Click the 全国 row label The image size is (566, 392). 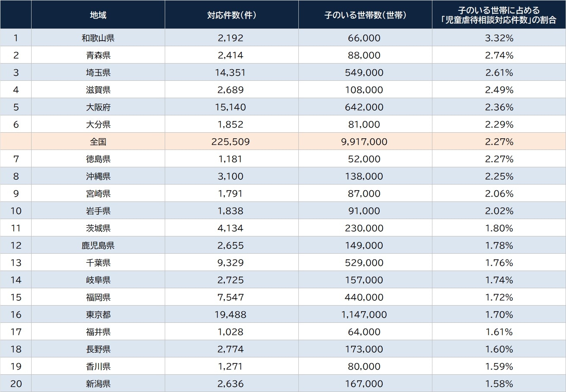click(x=98, y=142)
